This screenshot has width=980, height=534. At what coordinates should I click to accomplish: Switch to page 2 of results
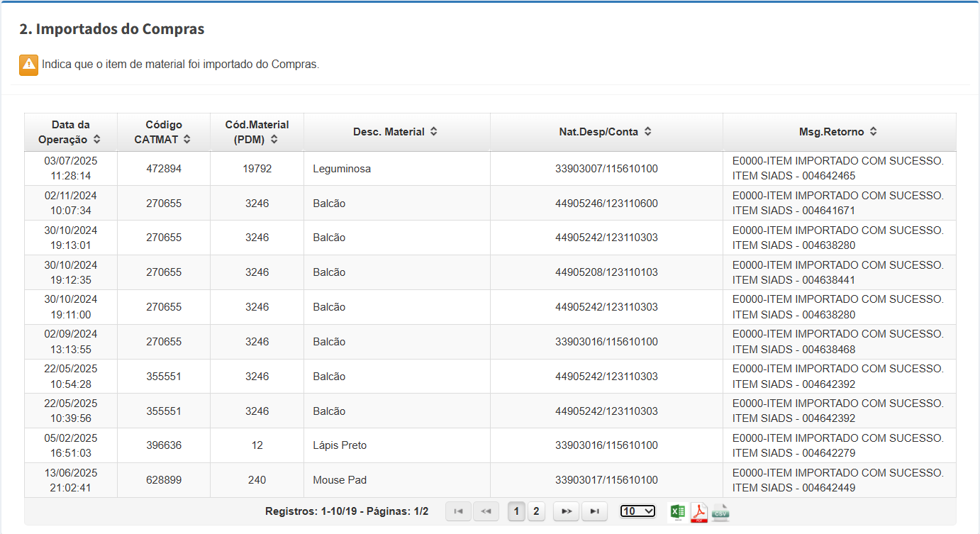pos(536,511)
